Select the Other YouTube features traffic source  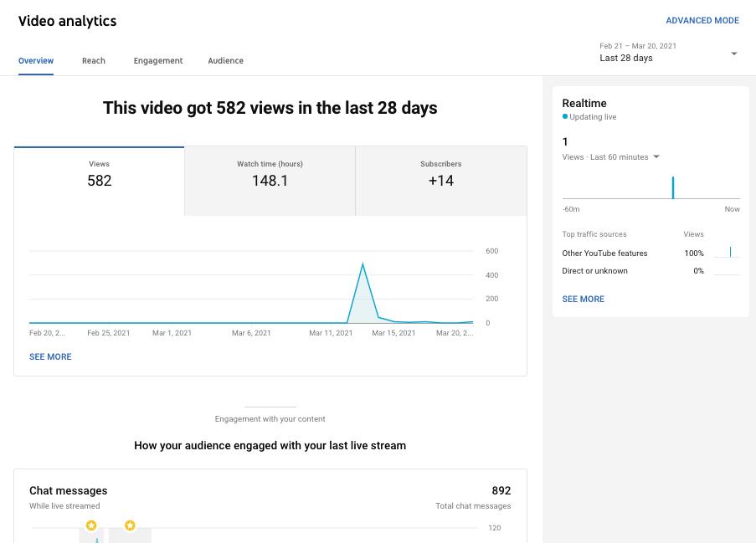point(604,253)
